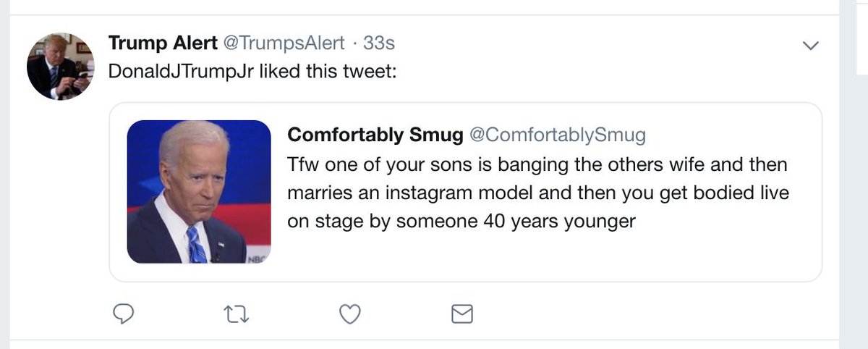Image resolution: width=868 pixels, height=349 pixels.
Task: Click empty area right of the envelope icon
Action: coord(637,314)
